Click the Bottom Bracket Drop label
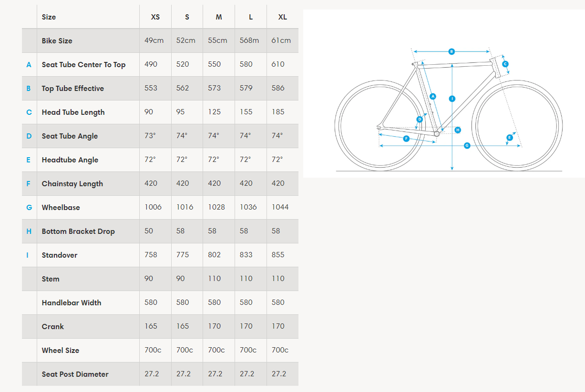 (78, 231)
